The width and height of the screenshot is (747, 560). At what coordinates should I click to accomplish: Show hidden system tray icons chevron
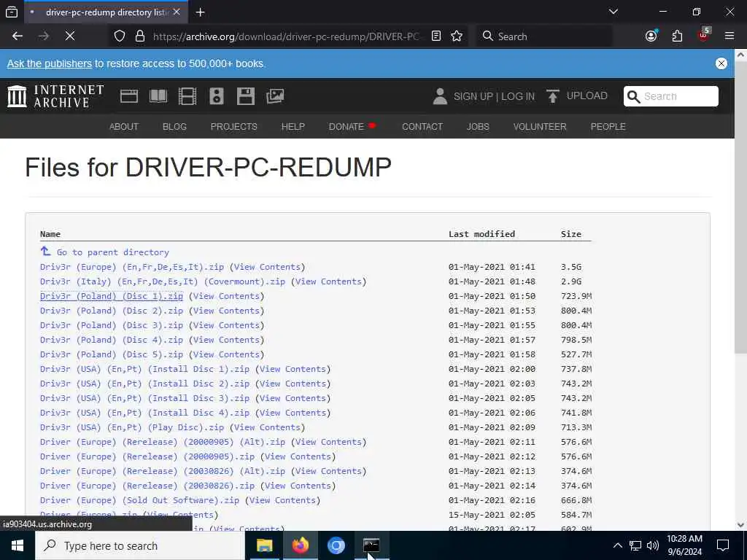617,545
